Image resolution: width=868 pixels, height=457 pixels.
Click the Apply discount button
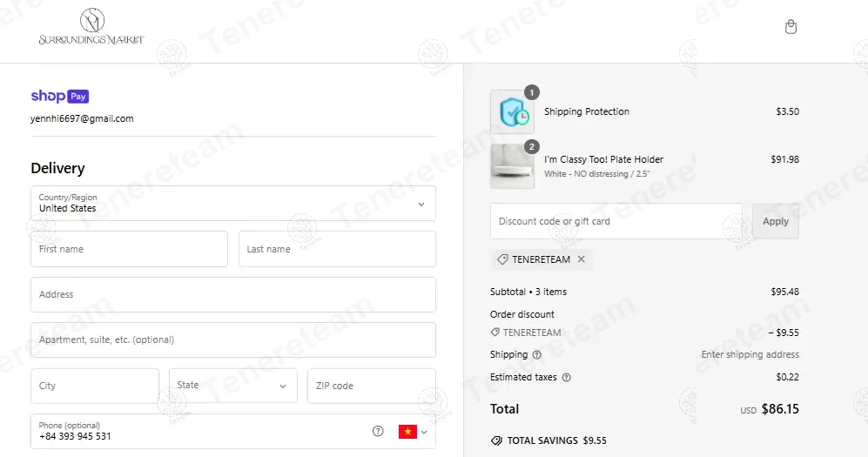775,221
